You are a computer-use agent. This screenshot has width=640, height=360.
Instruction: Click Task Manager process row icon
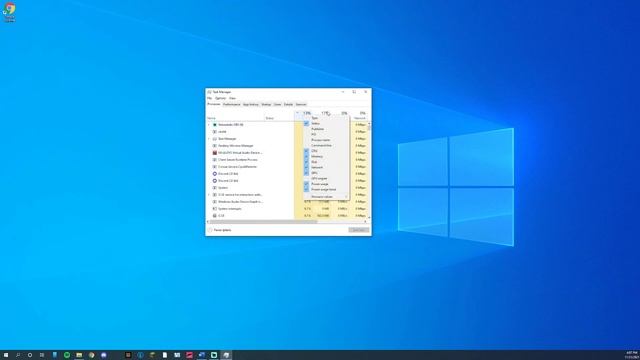(215, 139)
